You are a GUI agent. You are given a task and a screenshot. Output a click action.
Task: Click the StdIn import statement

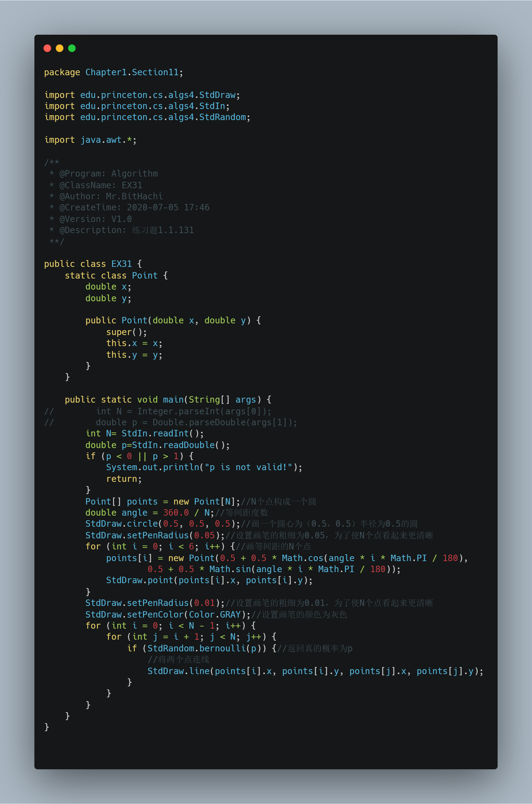[137, 106]
